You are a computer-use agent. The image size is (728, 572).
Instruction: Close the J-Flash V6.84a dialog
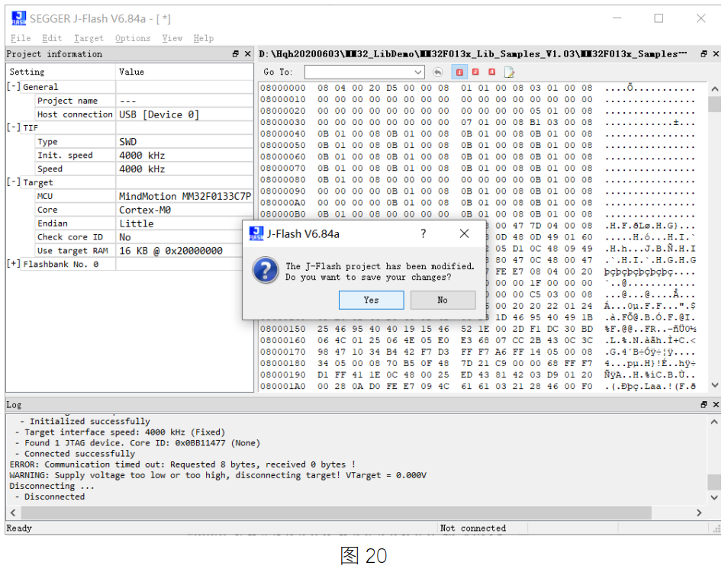[x=464, y=233]
